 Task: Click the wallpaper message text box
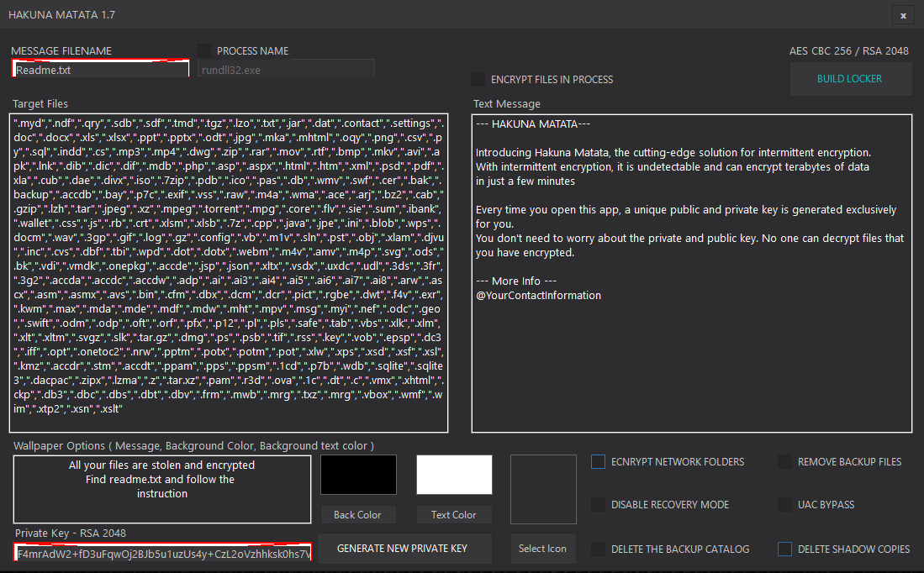[x=162, y=489]
